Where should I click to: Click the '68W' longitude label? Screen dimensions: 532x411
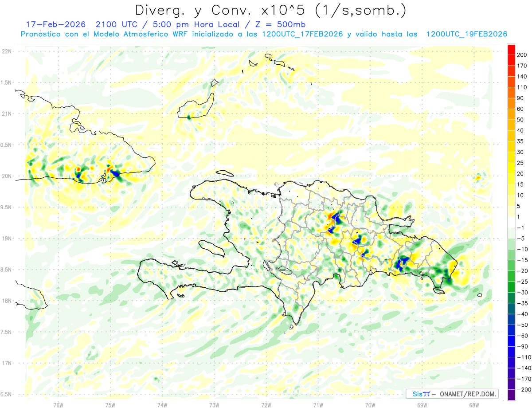[x=474, y=405]
